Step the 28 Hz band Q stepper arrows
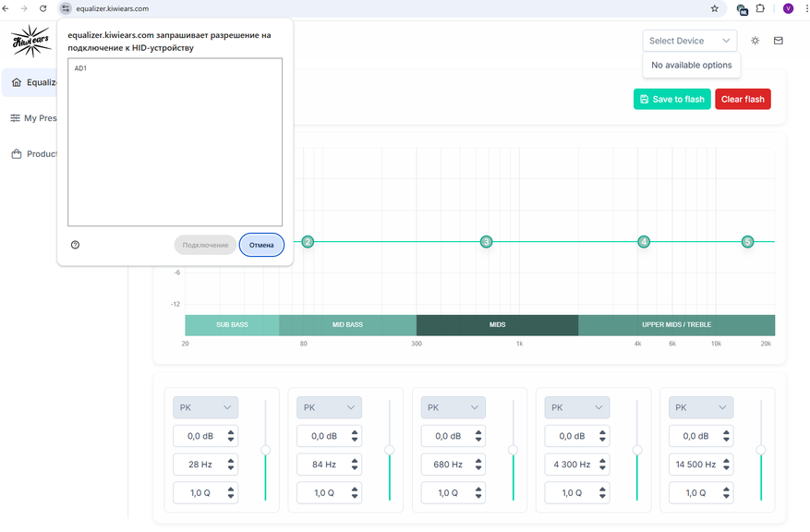 tap(231, 492)
